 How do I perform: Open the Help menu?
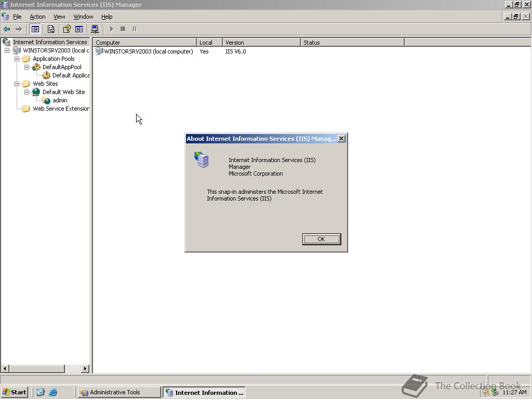pyautogui.click(x=107, y=17)
